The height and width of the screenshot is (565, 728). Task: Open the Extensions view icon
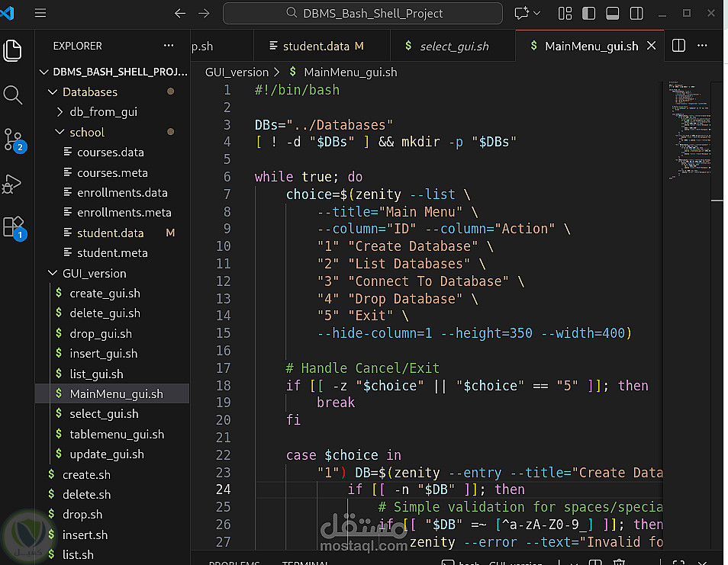(x=13, y=227)
